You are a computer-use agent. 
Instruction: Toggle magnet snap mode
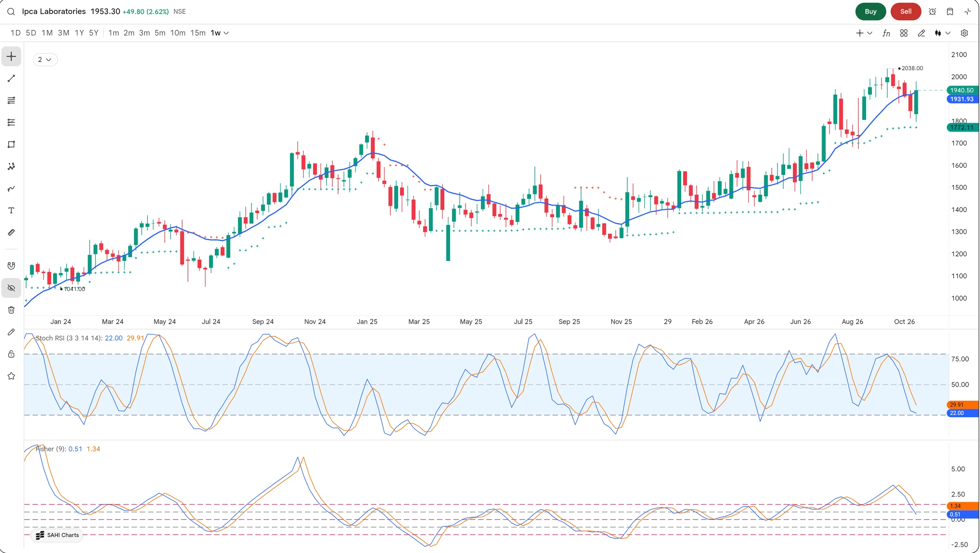coord(11,266)
